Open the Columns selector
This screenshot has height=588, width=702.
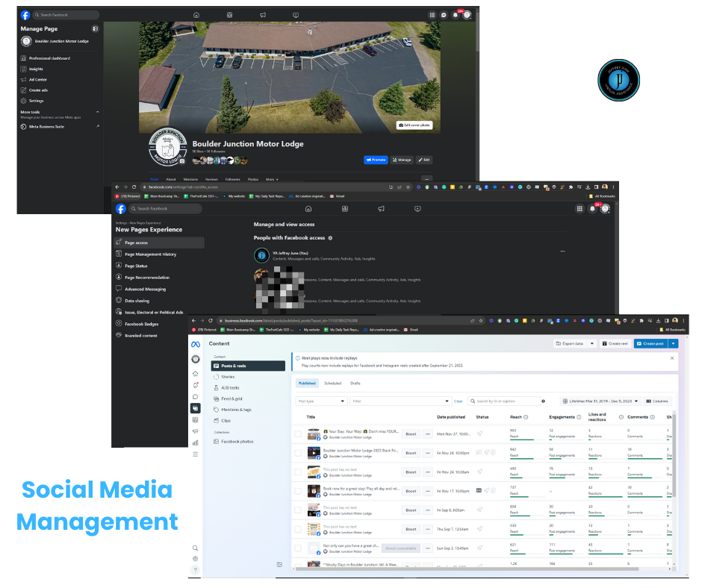pos(657,401)
